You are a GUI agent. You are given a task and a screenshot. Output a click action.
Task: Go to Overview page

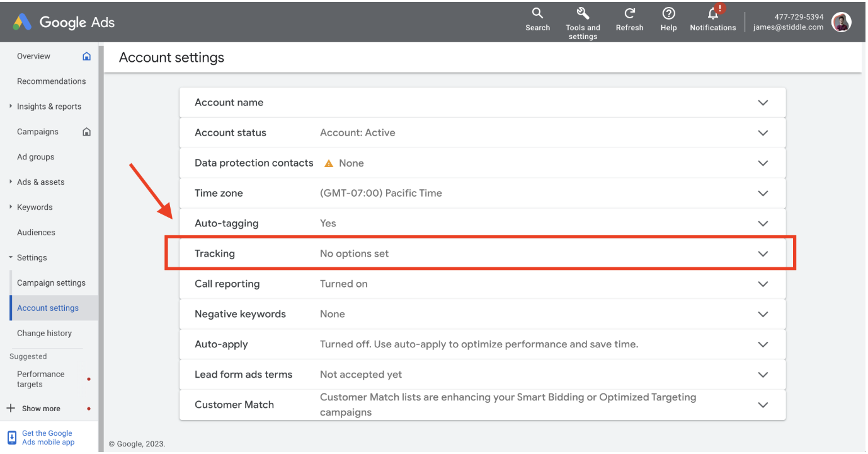click(x=33, y=56)
